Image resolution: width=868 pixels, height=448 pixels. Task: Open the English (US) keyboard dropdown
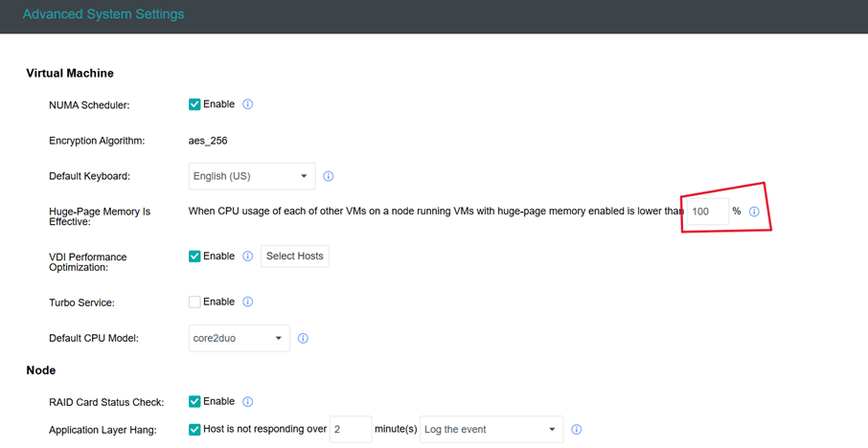[251, 176]
